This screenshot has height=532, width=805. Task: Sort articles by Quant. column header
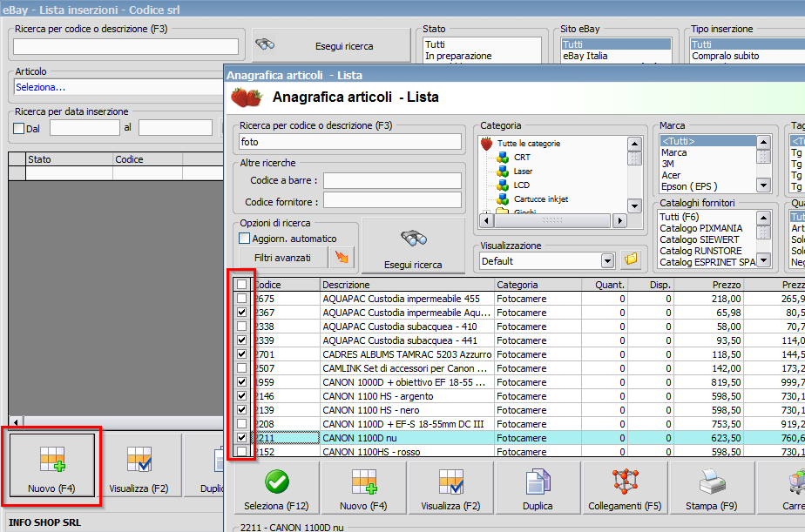click(605, 284)
